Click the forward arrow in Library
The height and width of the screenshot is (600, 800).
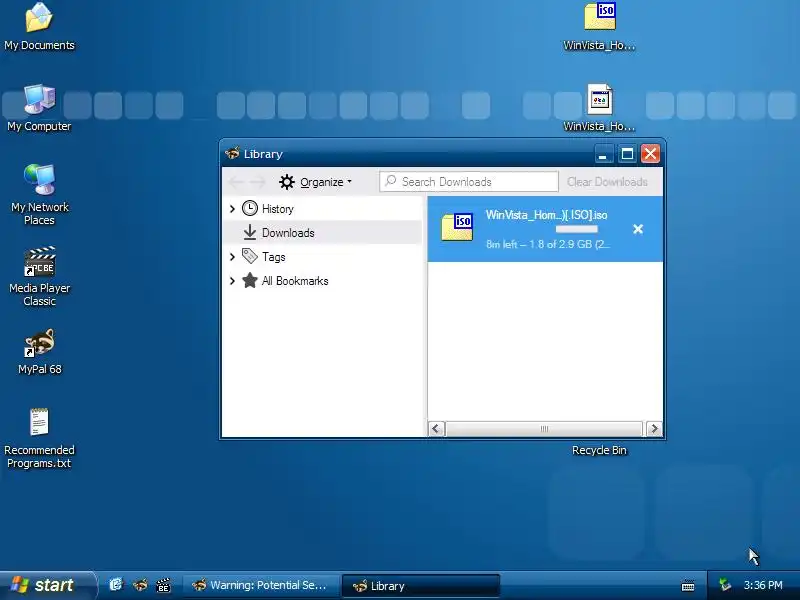(x=258, y=182)
